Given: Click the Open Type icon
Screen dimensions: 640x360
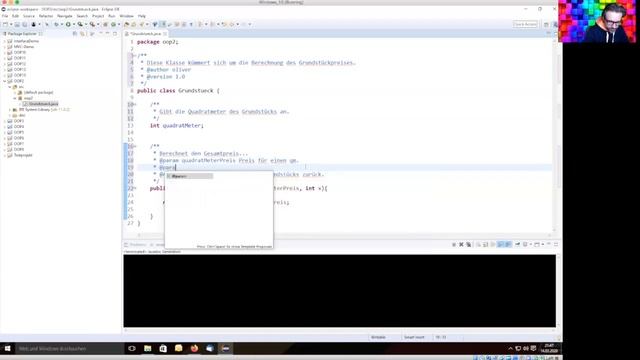Looking at the screenshot, I should [x=127, y=24].
